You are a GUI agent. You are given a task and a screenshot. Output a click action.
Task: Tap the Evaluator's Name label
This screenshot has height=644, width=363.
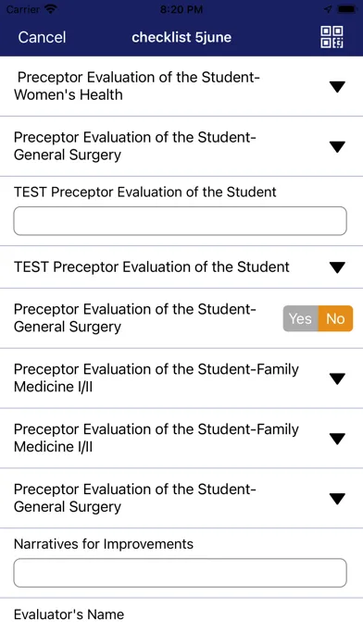pyautogui.click(x=69, y=614)
